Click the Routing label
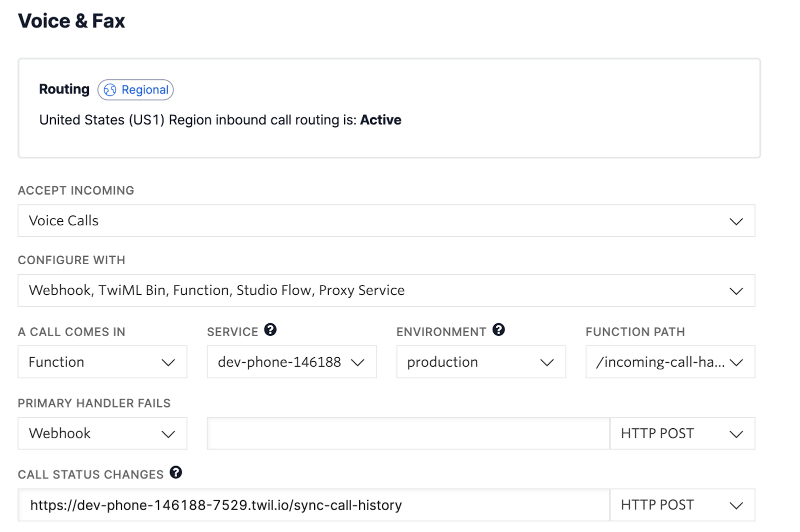The height and width of the screenshot is (532, 800). (x=64, y=89)
